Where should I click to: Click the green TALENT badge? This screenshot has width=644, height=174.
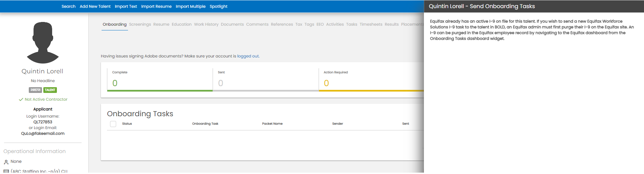tap(50, 90)
